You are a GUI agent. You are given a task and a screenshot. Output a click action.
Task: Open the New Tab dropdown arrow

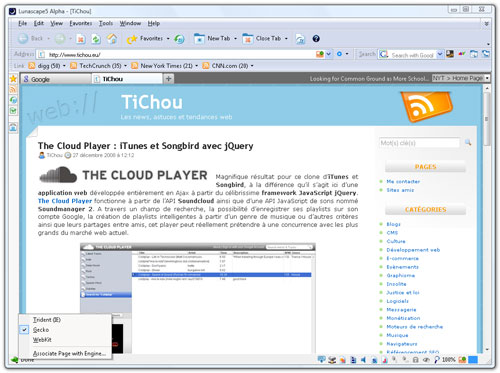(235, 39)
